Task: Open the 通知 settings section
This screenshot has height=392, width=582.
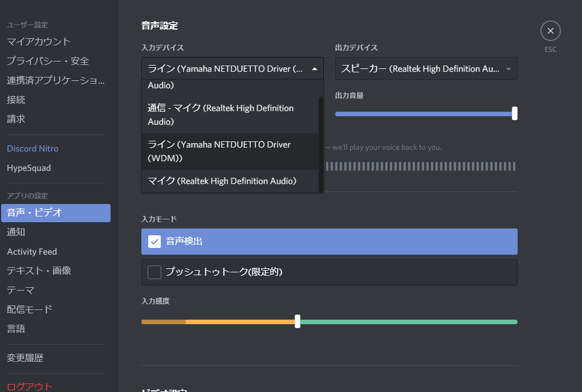Action: click(x=16, y=232)
